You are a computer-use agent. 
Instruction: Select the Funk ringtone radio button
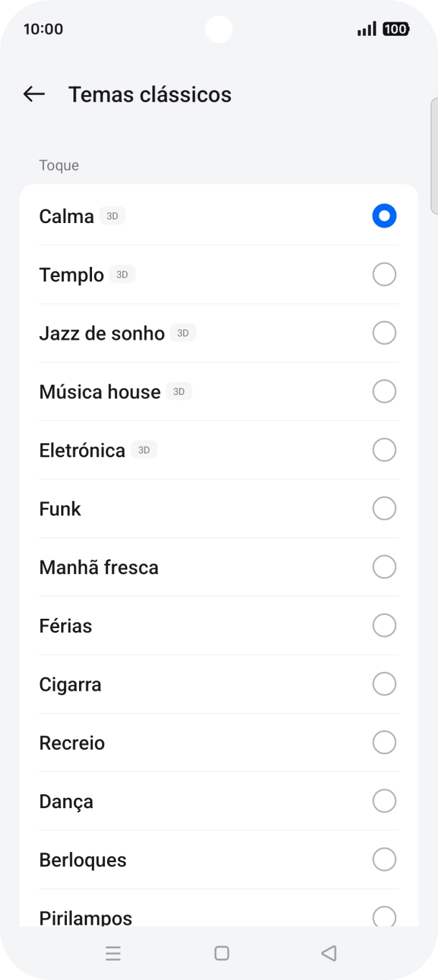pos(384,508)
